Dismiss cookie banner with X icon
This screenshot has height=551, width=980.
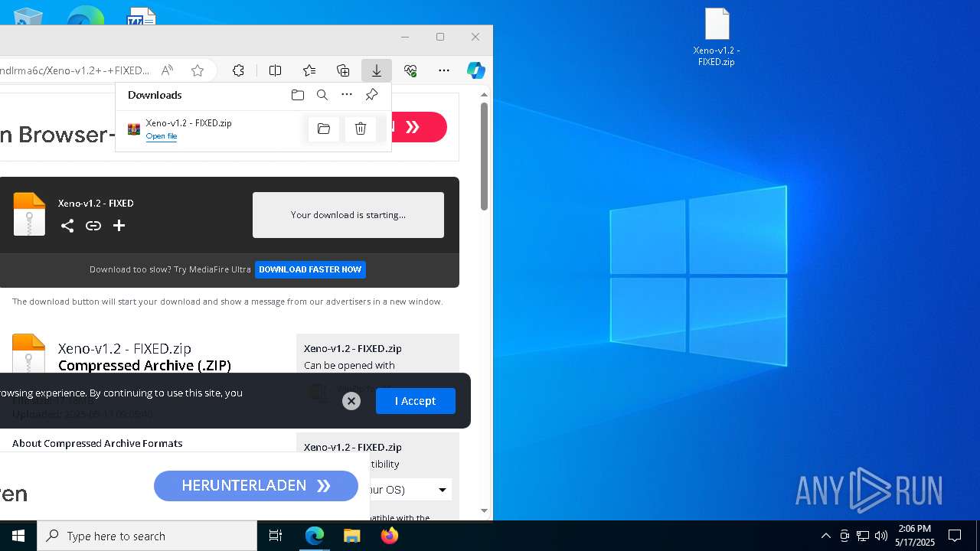(x=351, y=401)
